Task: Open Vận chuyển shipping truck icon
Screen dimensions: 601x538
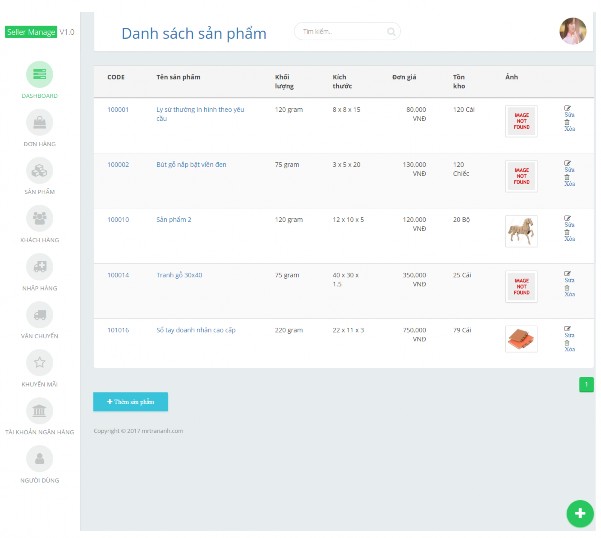Action: [39, 314]
